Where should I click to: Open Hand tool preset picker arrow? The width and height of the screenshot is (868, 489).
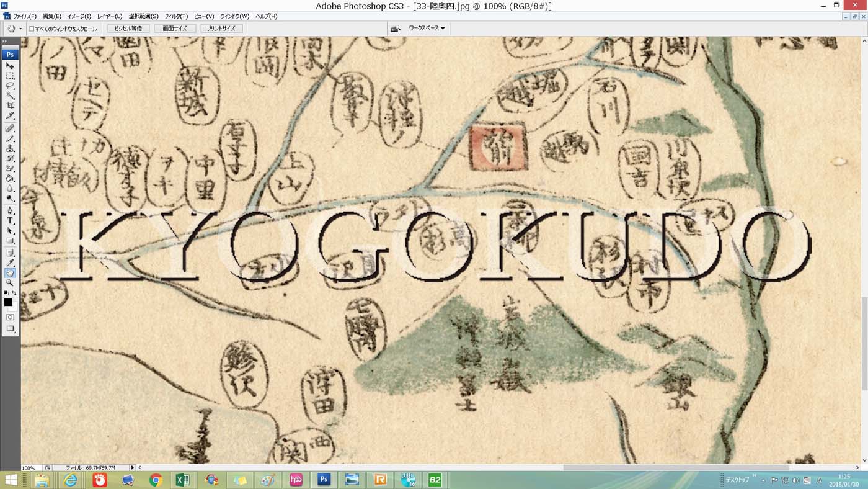[20, 29]
